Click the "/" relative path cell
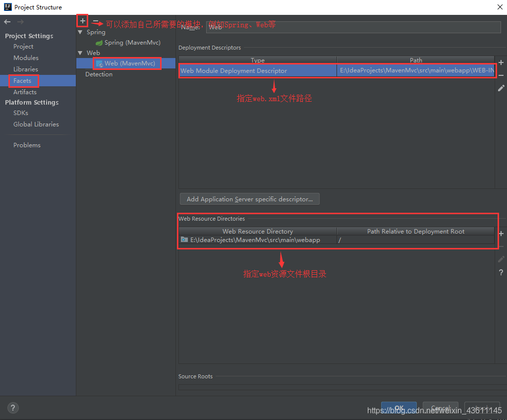This screenshot has width=507, height=420. (x=416, y=240)
